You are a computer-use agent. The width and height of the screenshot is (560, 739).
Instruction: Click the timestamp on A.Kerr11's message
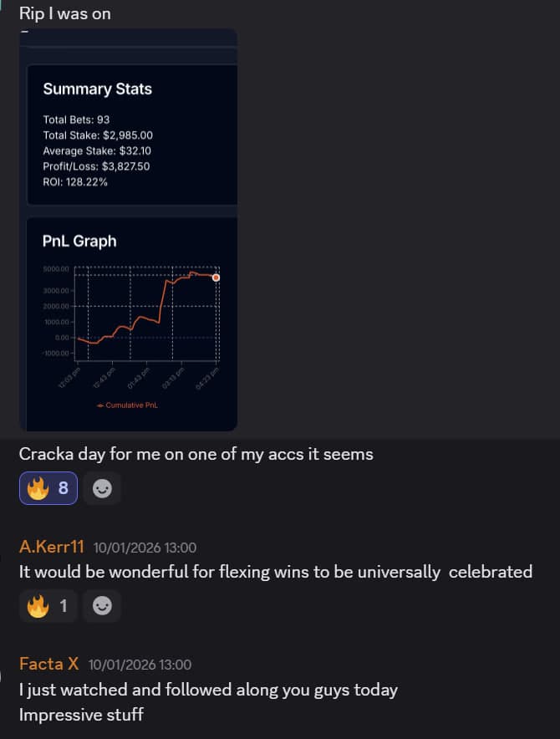(145, 548)
